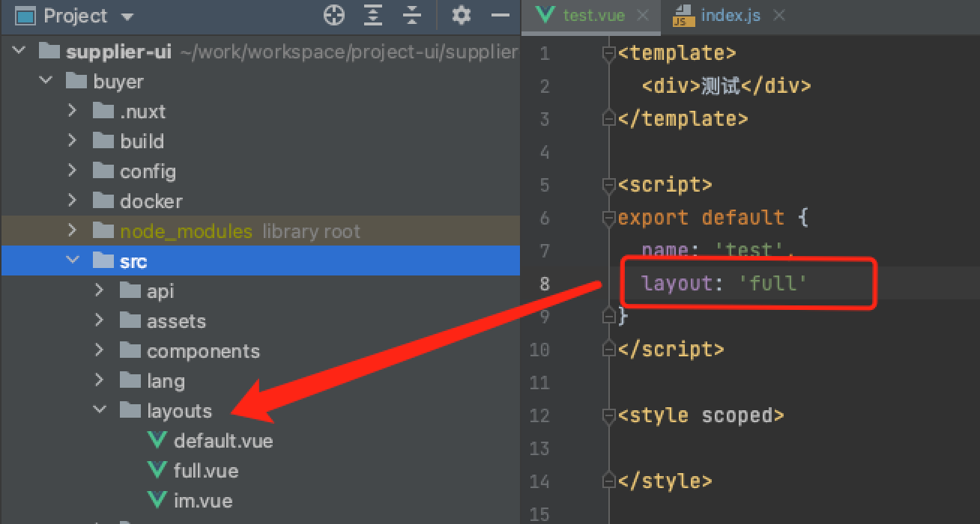Screen dimensions: 980x524
Task: Collapse the layouts folder
Action: (100, 410)
